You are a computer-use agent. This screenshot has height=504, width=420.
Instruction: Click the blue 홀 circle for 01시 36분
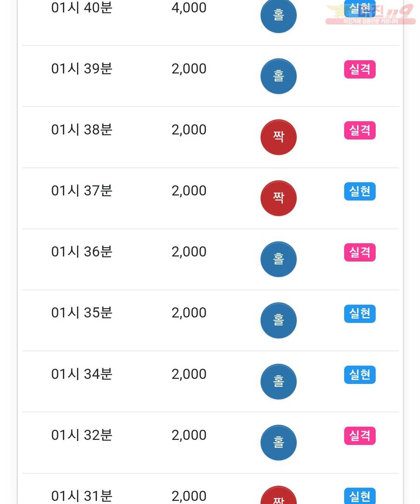(x=278, y=259)
